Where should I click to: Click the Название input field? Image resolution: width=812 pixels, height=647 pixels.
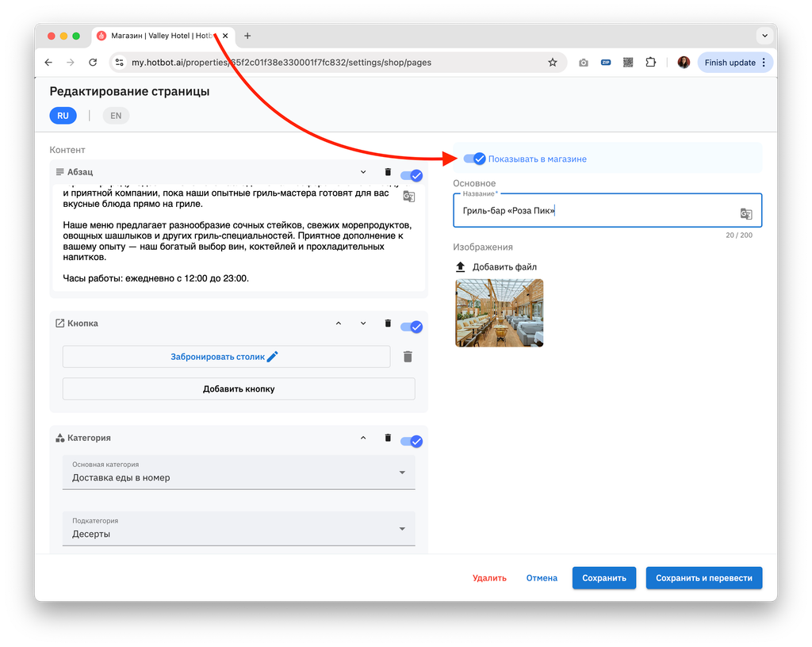pos(607,211)
